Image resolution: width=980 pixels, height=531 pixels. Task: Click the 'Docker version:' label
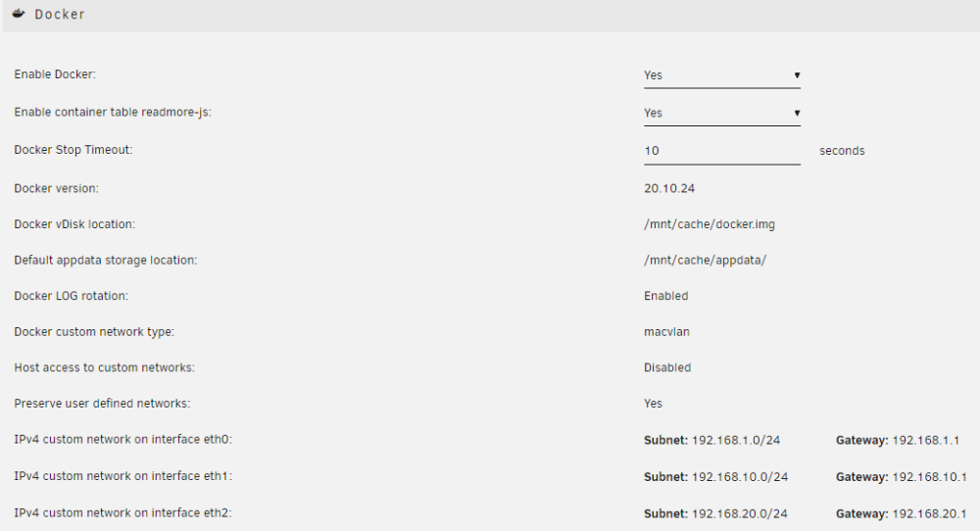[56, 189]
